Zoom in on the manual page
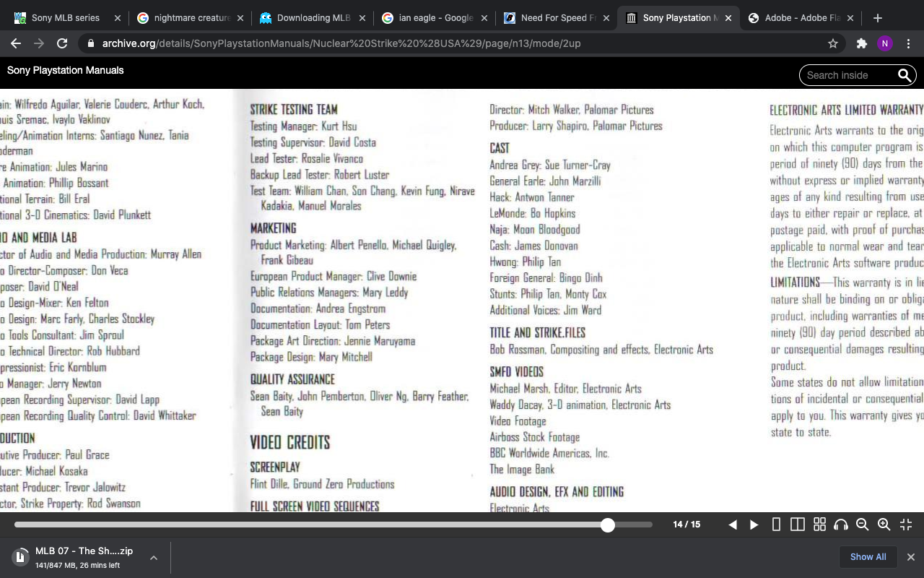 click(x=884, y=525)
